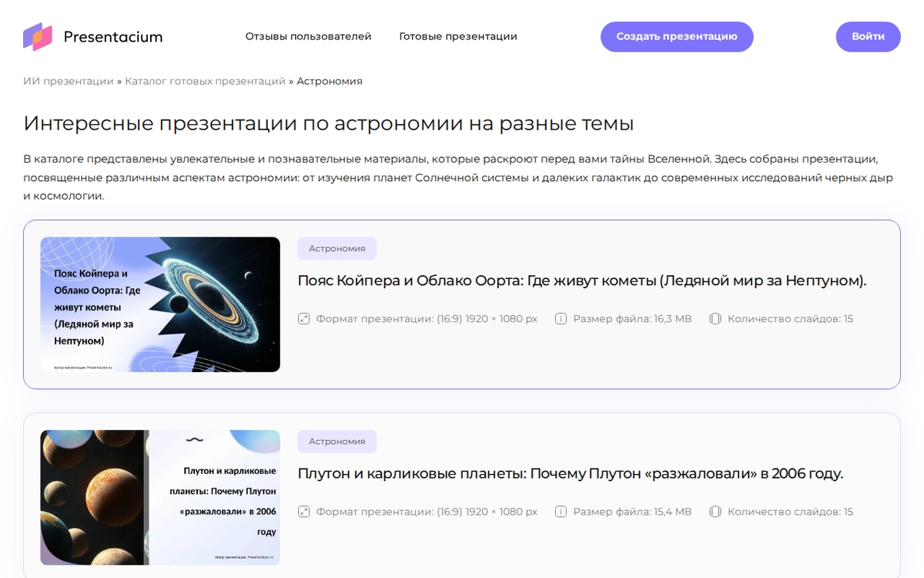This screenshot has width=924, height=578.
Task: Click the Интересные презентации по астрономии heading
Action: pos(329,123)
